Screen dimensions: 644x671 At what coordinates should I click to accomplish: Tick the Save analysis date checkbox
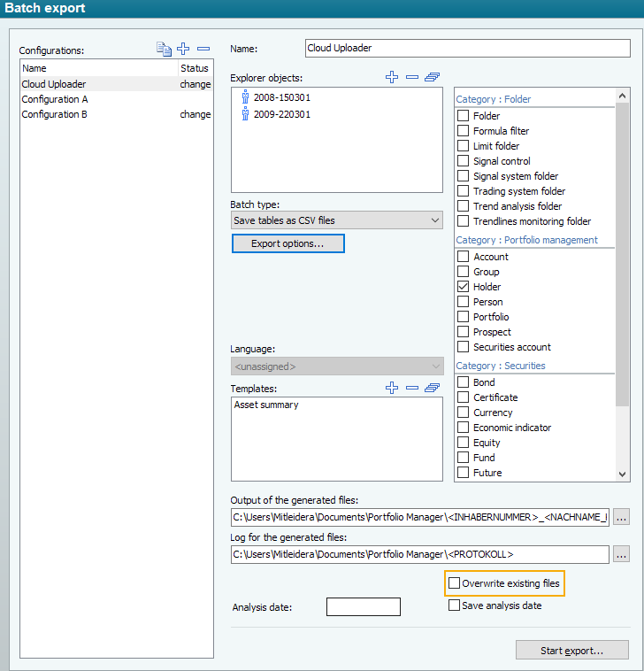[455, 605]
